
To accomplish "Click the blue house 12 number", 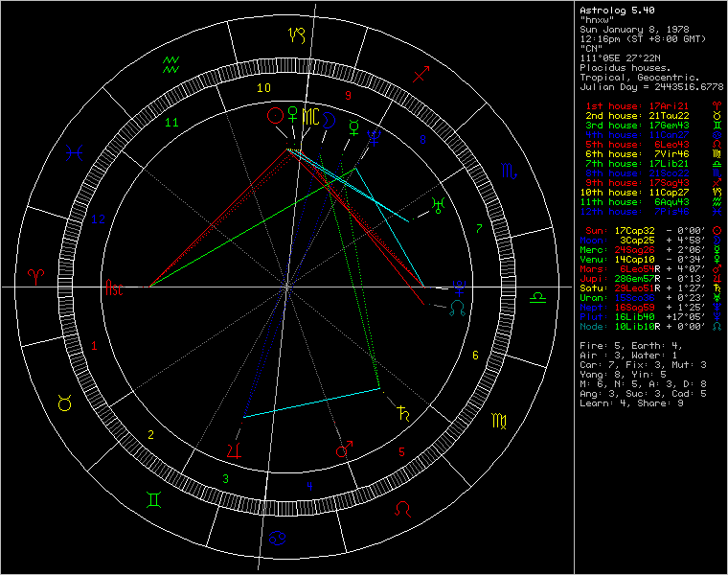I will coord(97,219).
